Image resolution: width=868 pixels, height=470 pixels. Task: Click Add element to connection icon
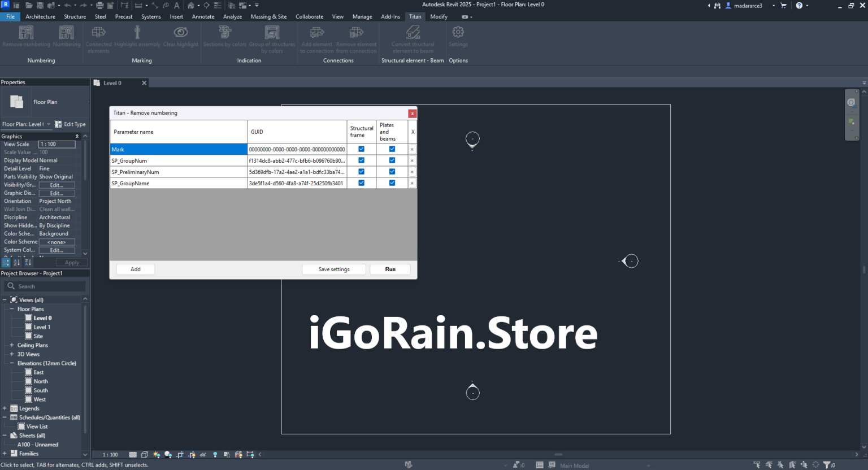point(317,33)
